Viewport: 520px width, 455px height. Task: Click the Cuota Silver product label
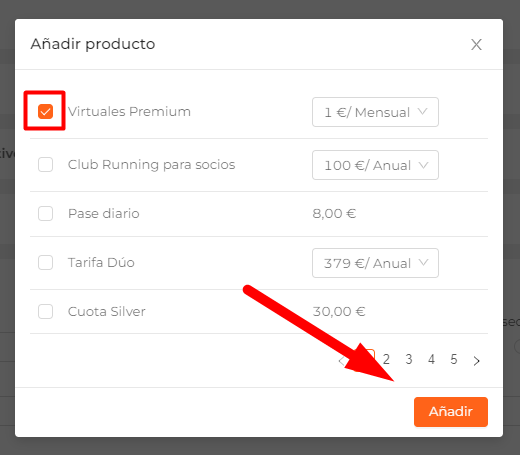[107, 311]
